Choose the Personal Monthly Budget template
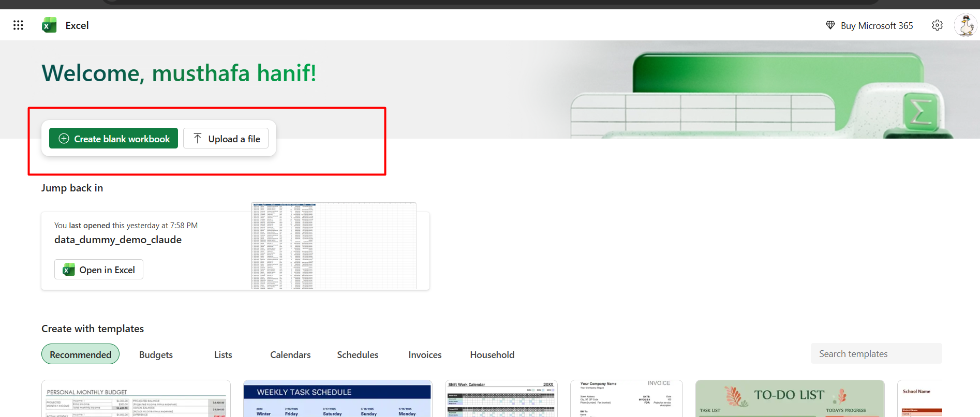This screenshot has height=417, width=980. [136, 398]
